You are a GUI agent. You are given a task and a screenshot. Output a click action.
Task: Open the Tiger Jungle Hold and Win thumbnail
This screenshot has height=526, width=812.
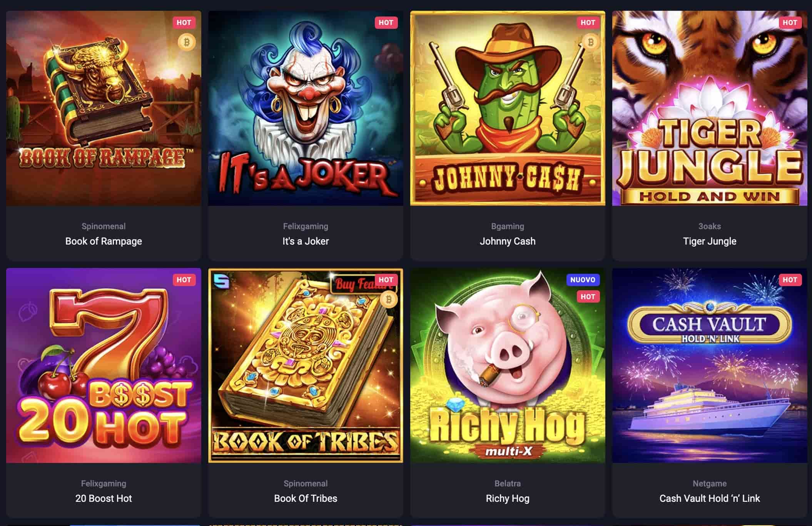[710, 108]
